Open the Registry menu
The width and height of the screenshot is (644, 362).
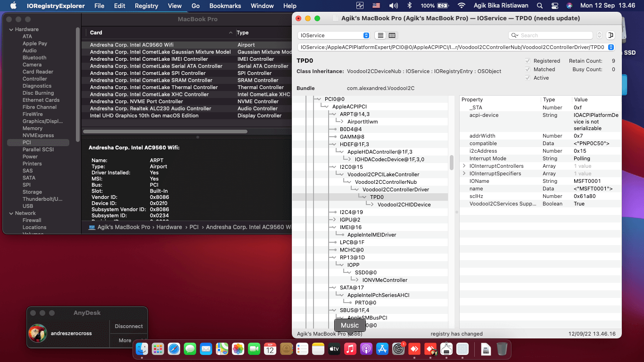(146, 6)
